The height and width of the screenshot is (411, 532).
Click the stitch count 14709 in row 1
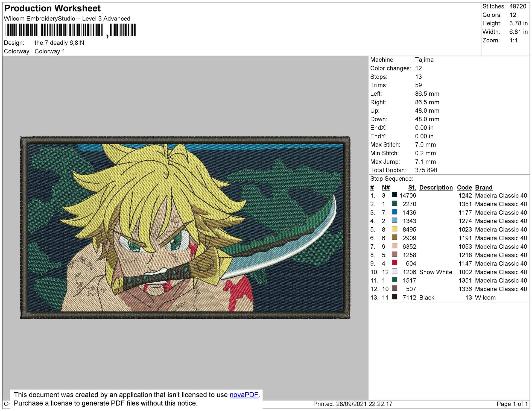pos(408,196)
